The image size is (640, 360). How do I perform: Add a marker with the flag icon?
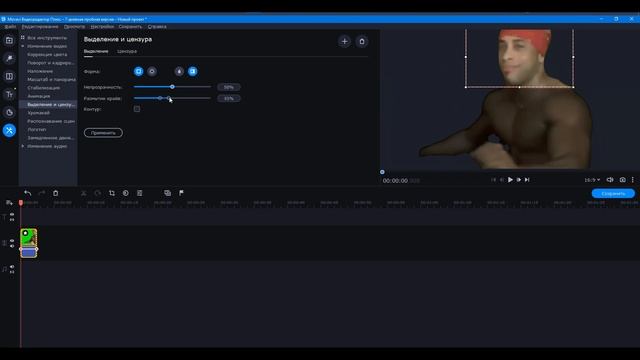point(181,193)
